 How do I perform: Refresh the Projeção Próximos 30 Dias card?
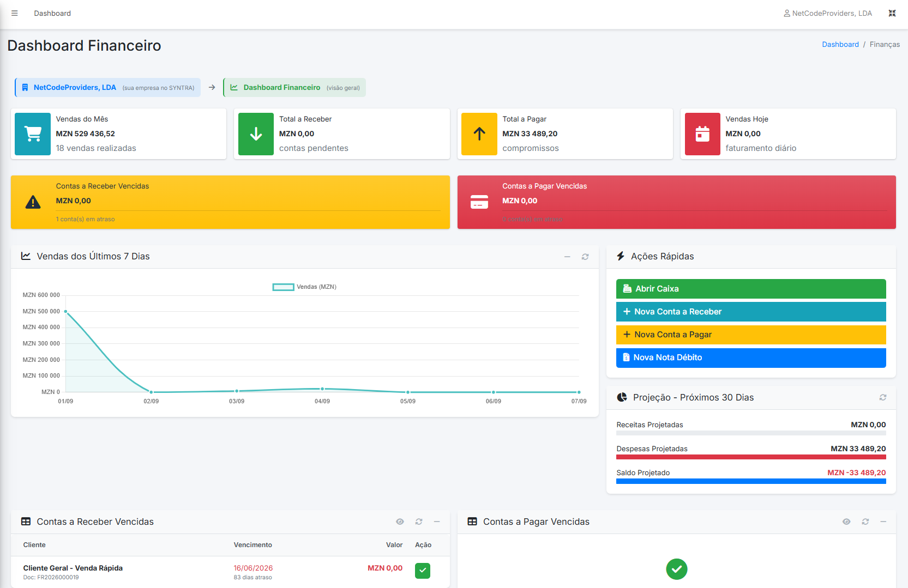click(883, 398)
